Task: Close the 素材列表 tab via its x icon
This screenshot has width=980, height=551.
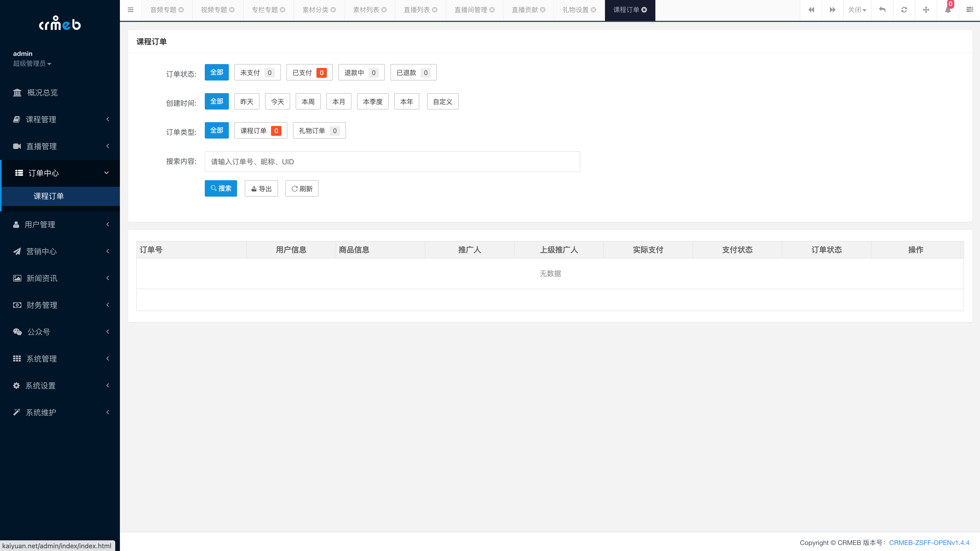Action: point(384,10)
